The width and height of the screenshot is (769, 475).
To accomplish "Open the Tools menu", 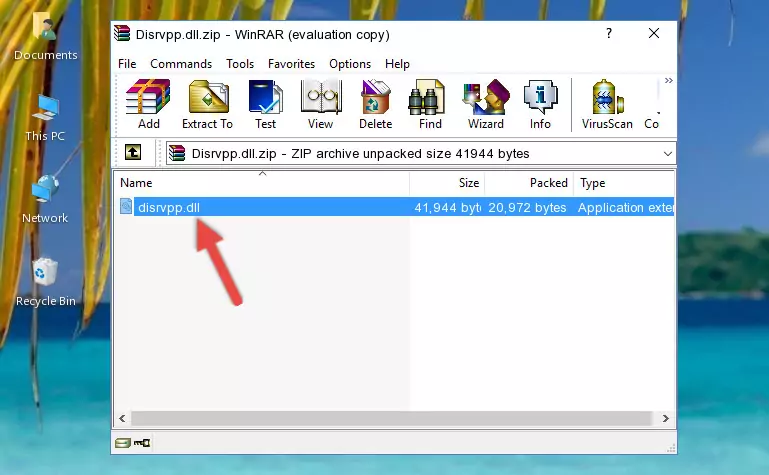I will point(240,64).
